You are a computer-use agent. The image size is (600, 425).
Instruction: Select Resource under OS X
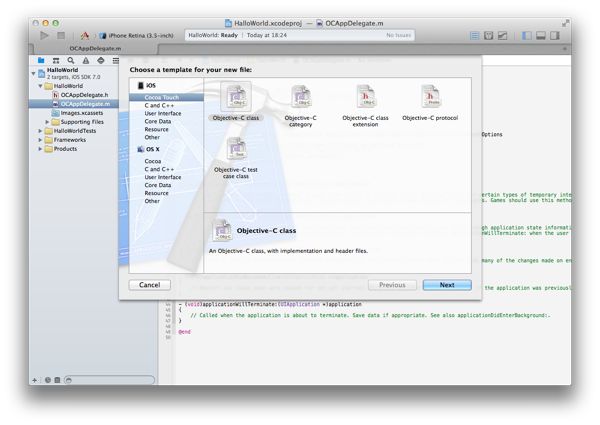156,193
